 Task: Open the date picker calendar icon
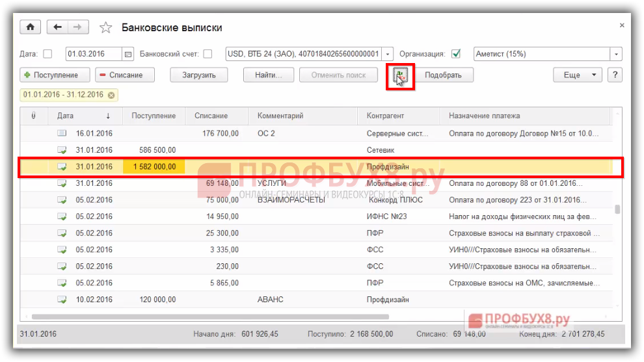pyautogui.click(x=128, y=54)
